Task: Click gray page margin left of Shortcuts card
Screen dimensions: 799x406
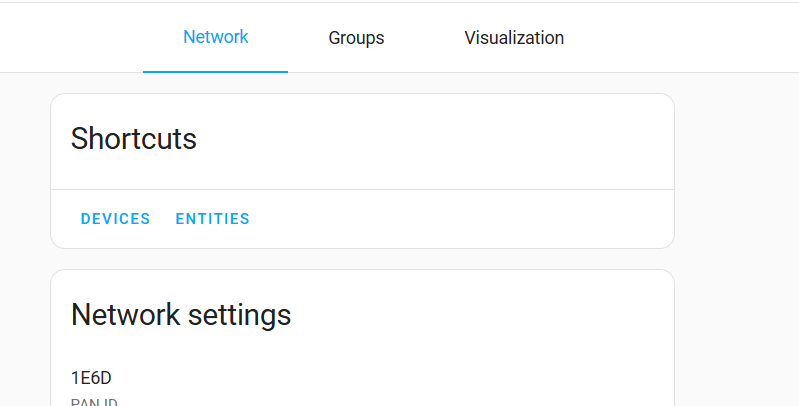Action: pos(25,170)
